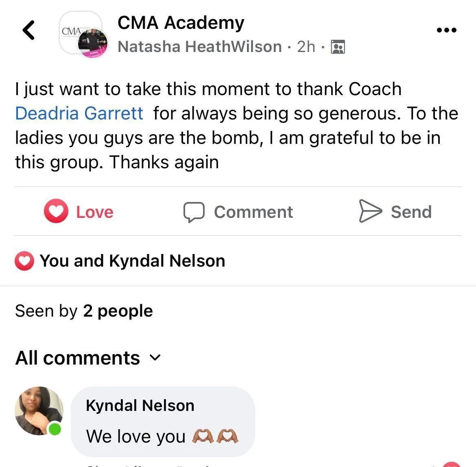The image size is (476, 467).
Task: Tap the Send text label
Action: tap(411, 212)
